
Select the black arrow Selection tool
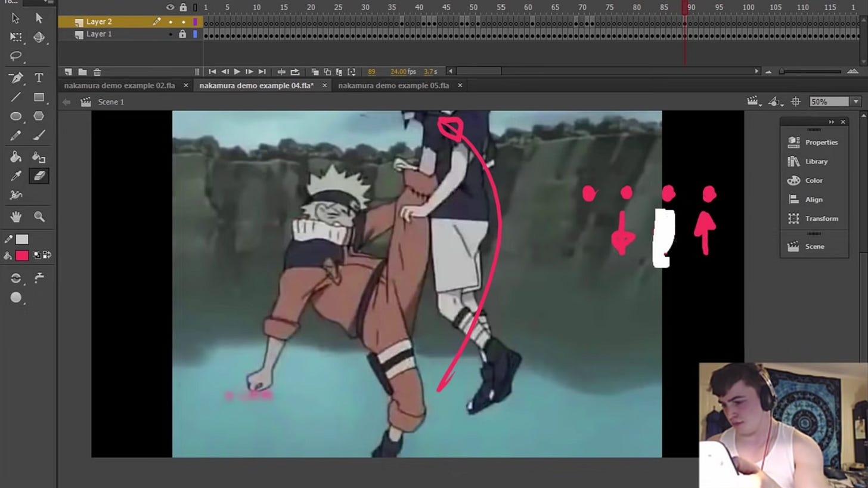(15, 18)
